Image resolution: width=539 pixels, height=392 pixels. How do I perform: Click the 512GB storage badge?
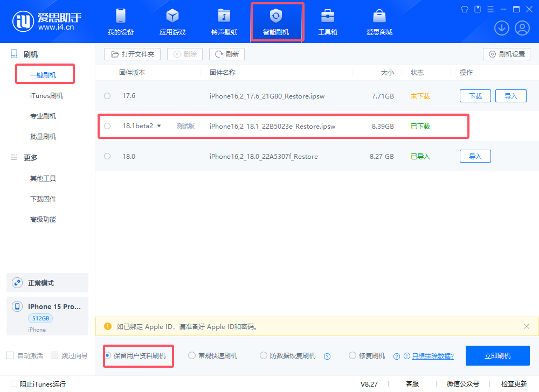pos(40,318)
